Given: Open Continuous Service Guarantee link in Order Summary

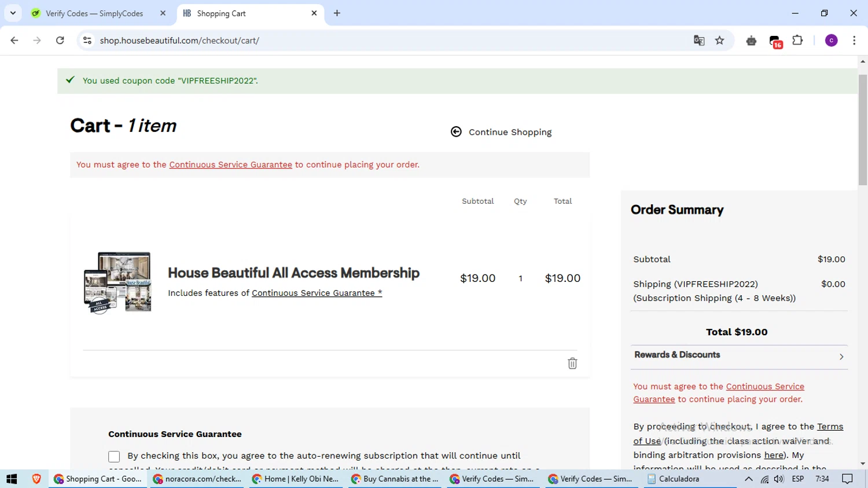Looking at the screenshot, I should (x=719, y=392).
